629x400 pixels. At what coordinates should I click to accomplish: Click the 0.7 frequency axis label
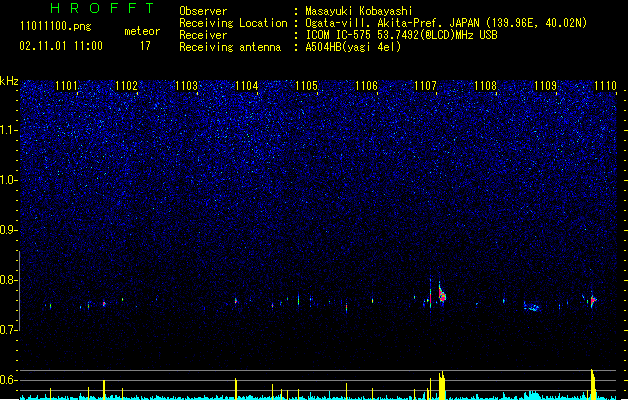pos(8,330)
